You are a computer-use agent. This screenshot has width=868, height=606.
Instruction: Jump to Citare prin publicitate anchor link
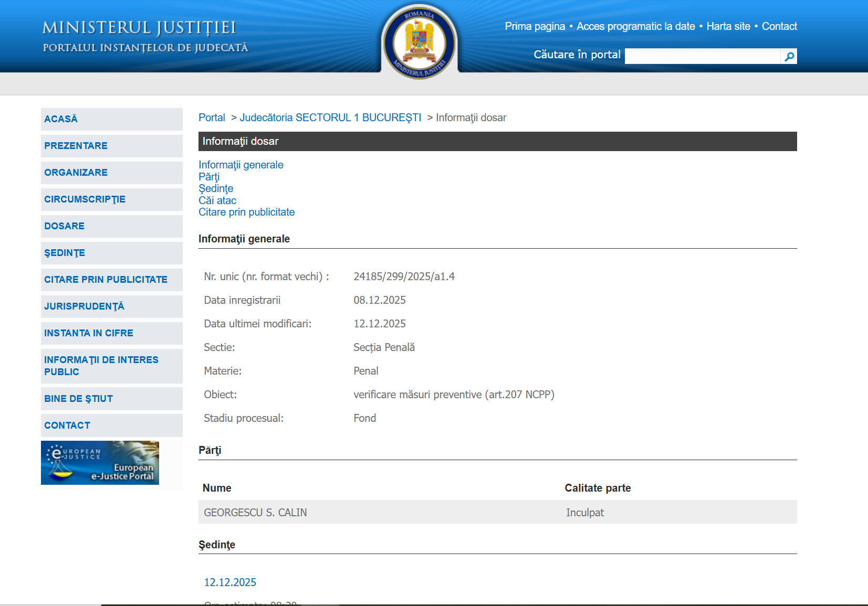pyautogui.click(x=246, y=212)
